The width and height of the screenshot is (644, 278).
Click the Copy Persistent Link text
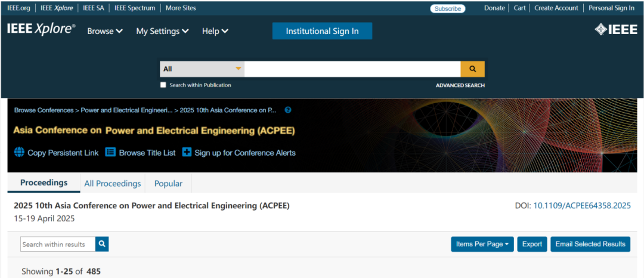tap(63, 153)
